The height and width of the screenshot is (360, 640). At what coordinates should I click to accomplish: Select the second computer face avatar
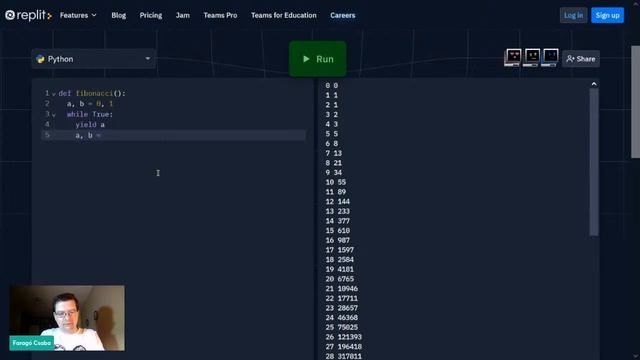click(531, 57)
